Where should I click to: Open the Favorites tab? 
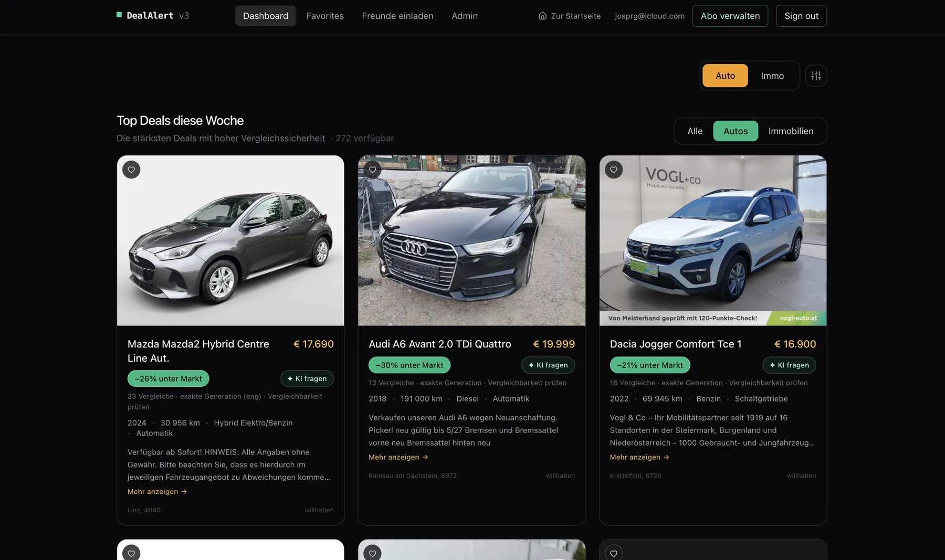pyautogui.click(x=325, y=16)
